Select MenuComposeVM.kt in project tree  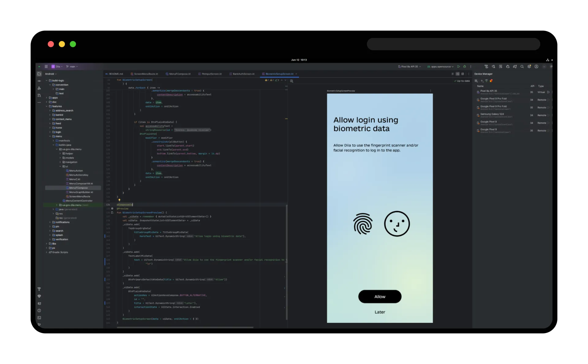81,184
